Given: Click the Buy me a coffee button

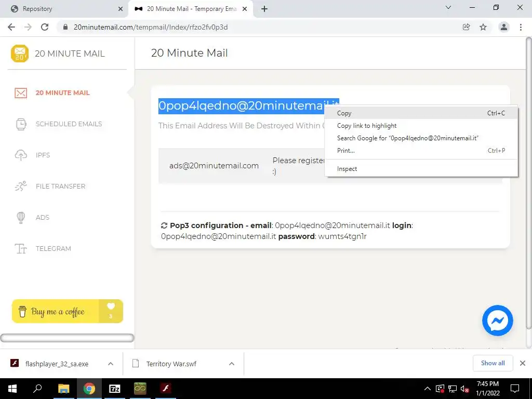Looking at the screenshot, I should [x=67, y=311].
